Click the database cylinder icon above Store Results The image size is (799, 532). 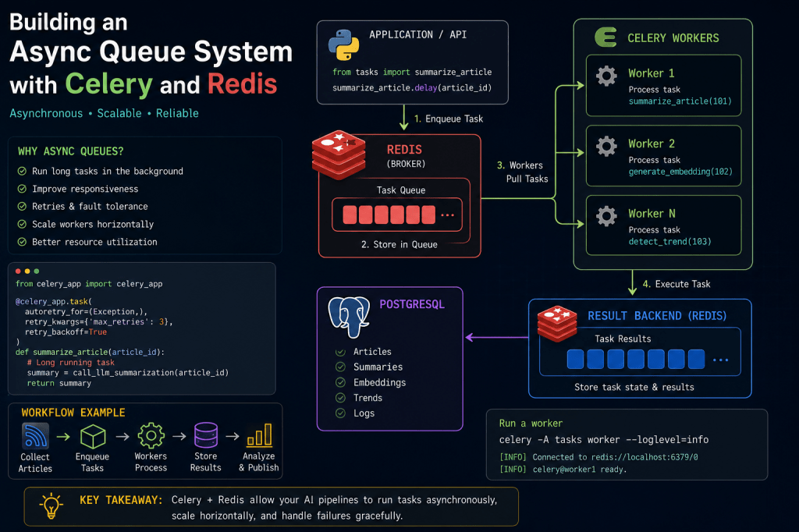point(206,435)
